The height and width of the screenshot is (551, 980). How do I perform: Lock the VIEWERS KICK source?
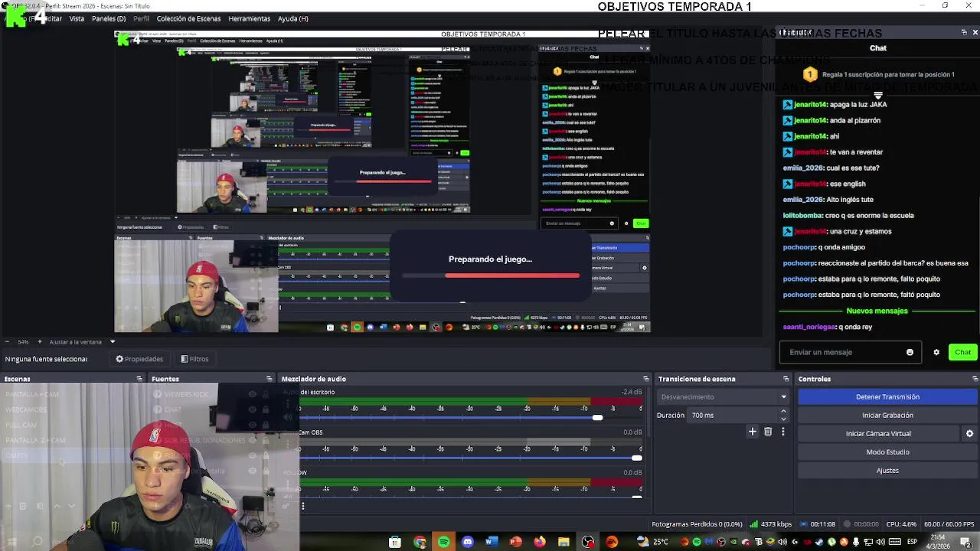pyautogui.click(x=266, y=394)
